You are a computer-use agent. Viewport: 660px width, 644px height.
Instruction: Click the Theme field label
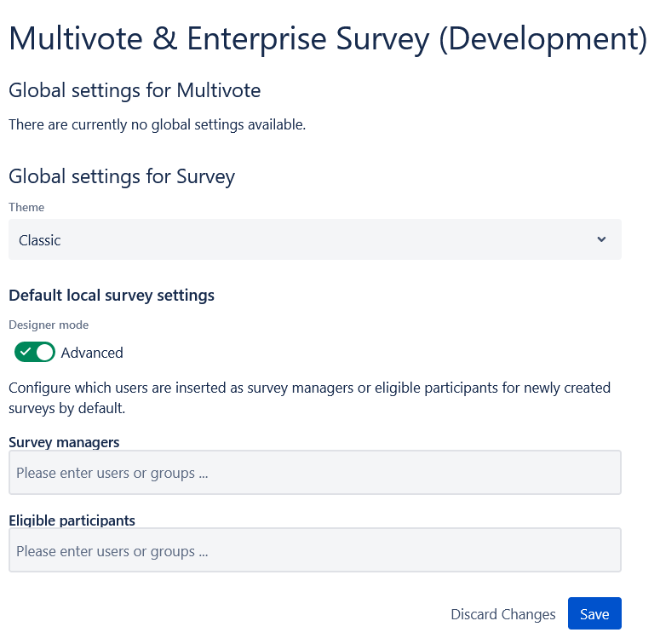(26, 207)
